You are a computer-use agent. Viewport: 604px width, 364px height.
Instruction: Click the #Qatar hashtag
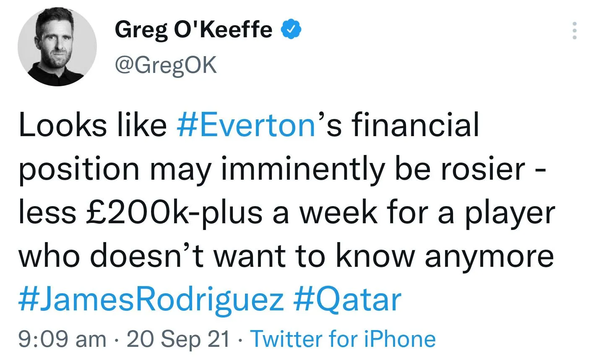pos(347,299)
